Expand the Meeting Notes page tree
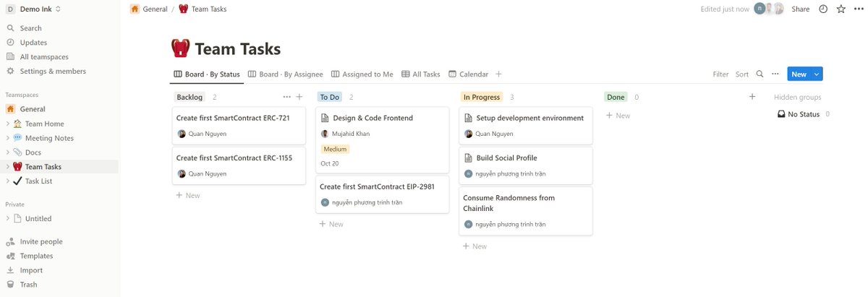Image resolution: width=868 pixels, height=297 pixels. (7, 138)
